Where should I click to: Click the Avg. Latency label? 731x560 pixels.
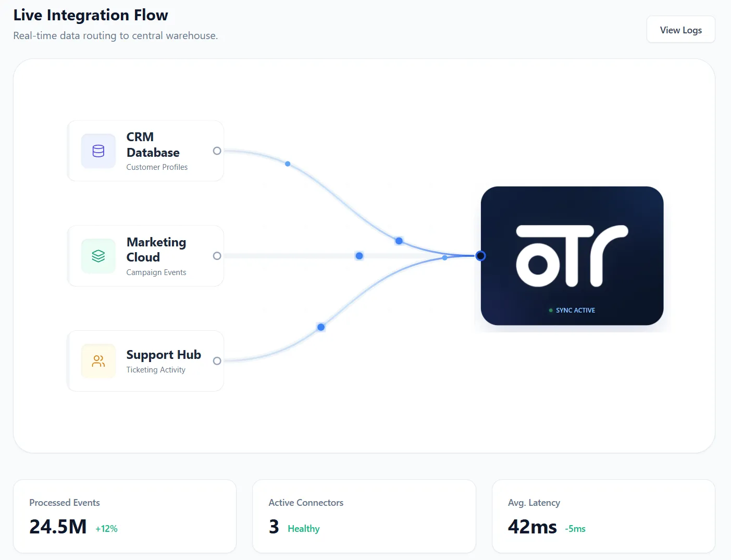pos(534,503)
